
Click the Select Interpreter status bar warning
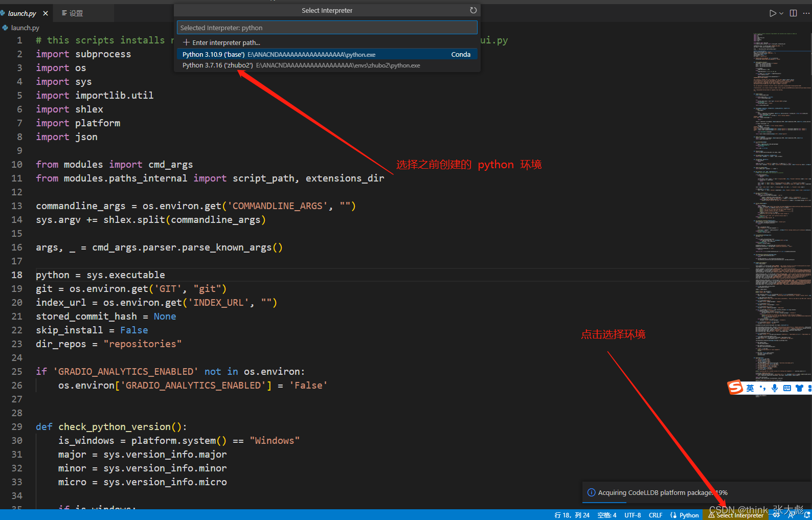click(736, 515)
